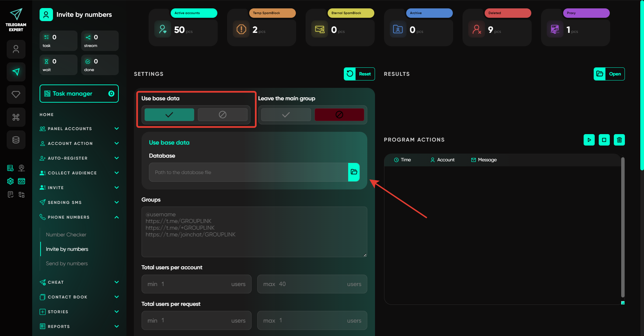Click the user profile icon in sidebar

(16, 49)
